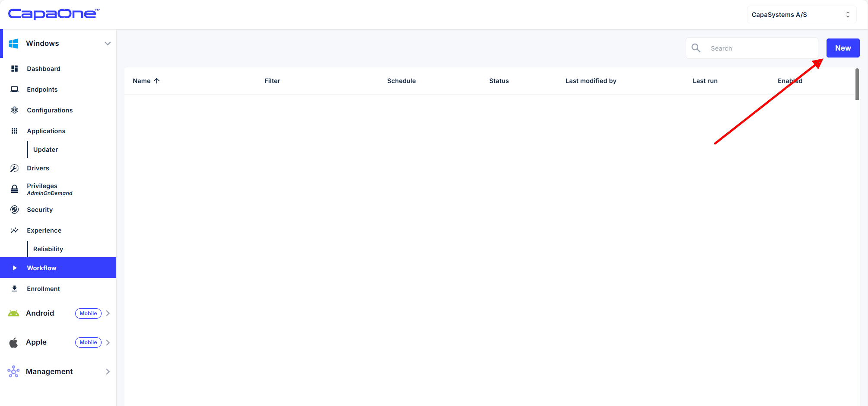
Task: Open Drivers in the sidebar
Action: click(x=38, y=168)
